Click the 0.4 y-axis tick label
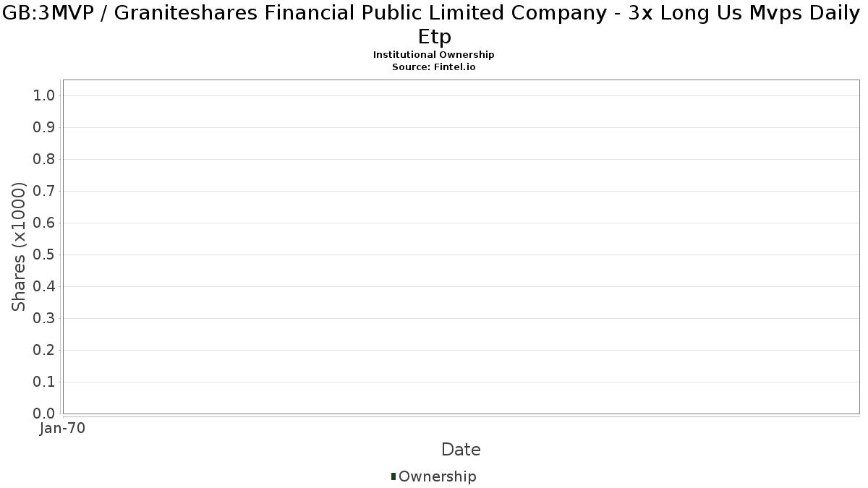This screenshot has height=488, width=868. tap(44, 287)
